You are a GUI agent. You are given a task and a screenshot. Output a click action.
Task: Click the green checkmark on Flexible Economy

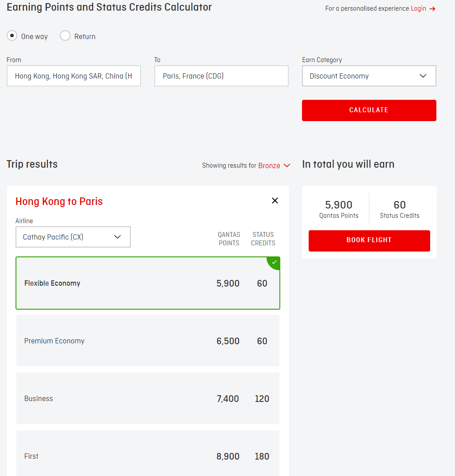275,262
